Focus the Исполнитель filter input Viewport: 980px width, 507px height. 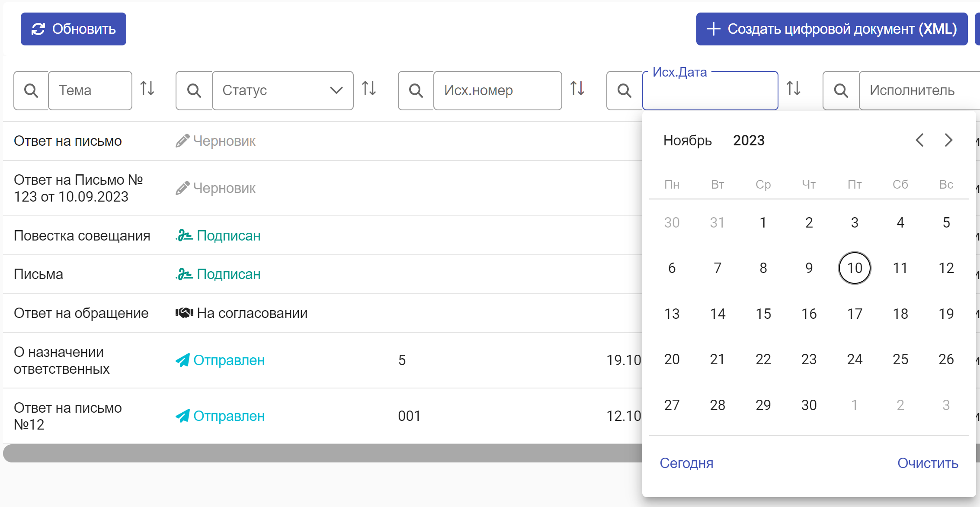[x=919, y=90]
